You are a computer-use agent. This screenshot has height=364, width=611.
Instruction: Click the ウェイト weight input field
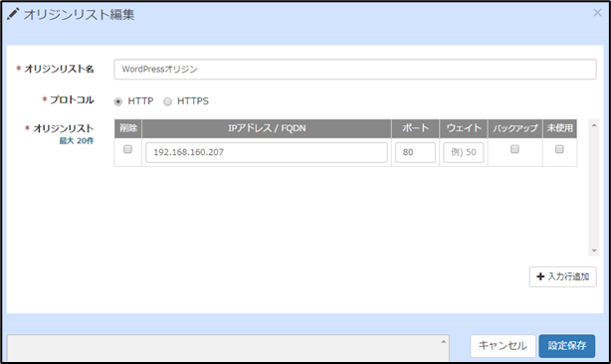[x=464, y=152]
